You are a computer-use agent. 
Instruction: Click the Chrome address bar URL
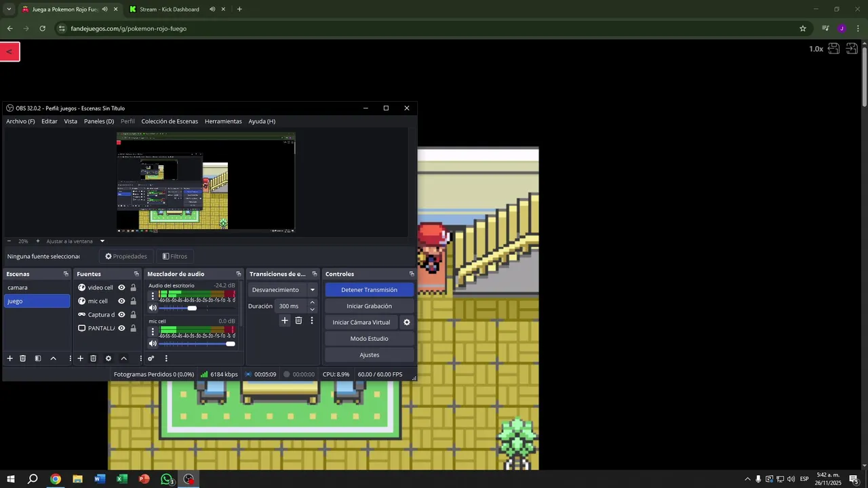(x=128, y=28)
